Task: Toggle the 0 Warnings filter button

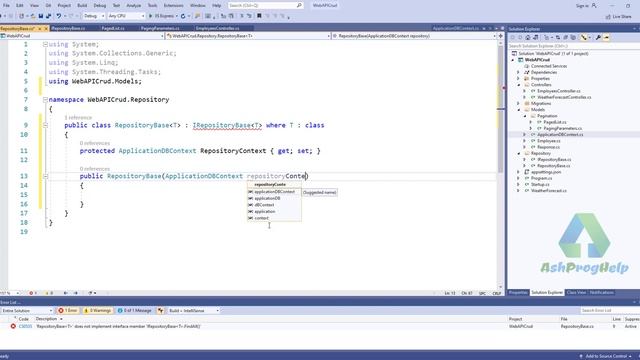Action: coord(98,311)
